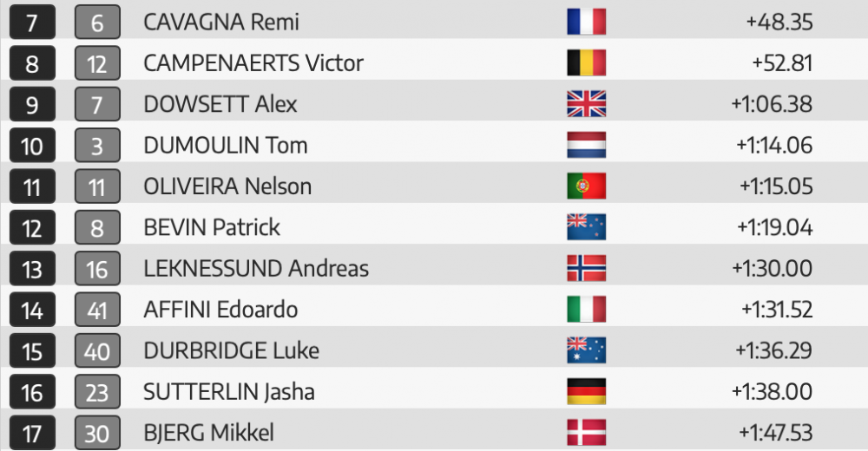Viewport: 868px width, 451px height.
Task: Click the time gap +48.35
Action: click(x=779, y=23)
